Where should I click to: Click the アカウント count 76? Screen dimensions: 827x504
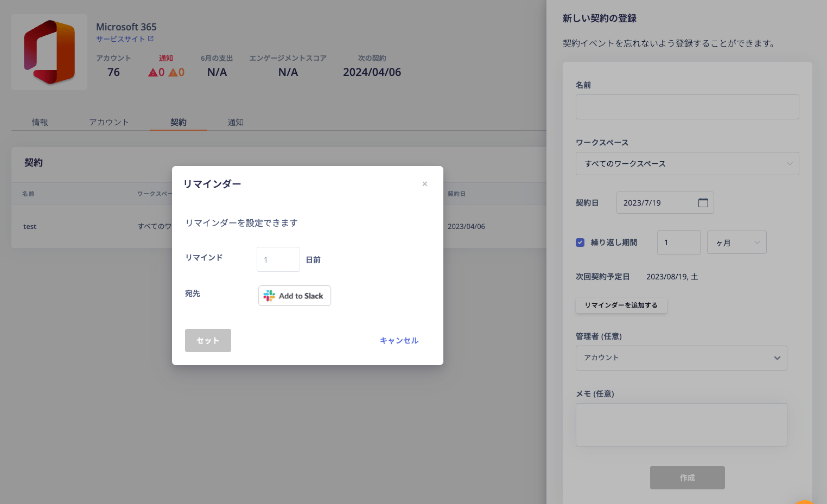[113, 72]
